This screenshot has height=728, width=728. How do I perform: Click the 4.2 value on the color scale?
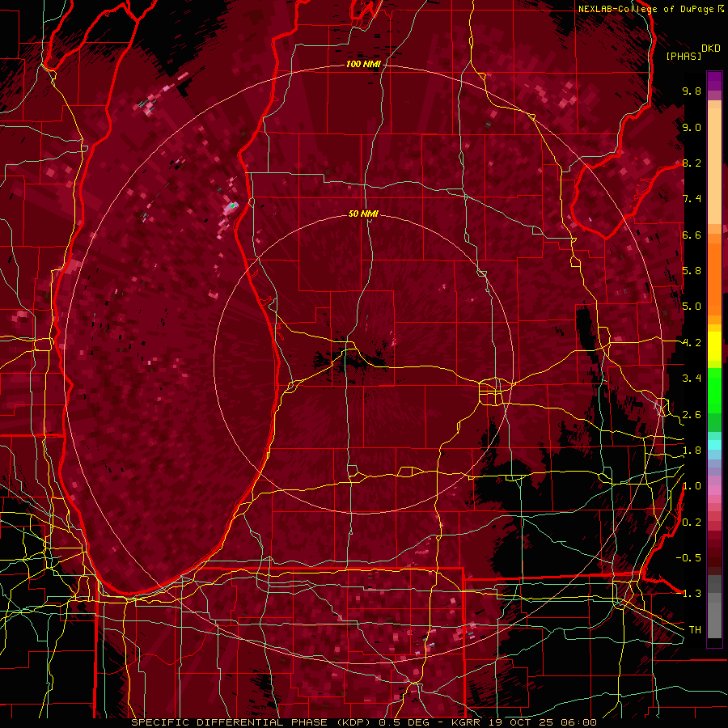[x=692, y=343]
